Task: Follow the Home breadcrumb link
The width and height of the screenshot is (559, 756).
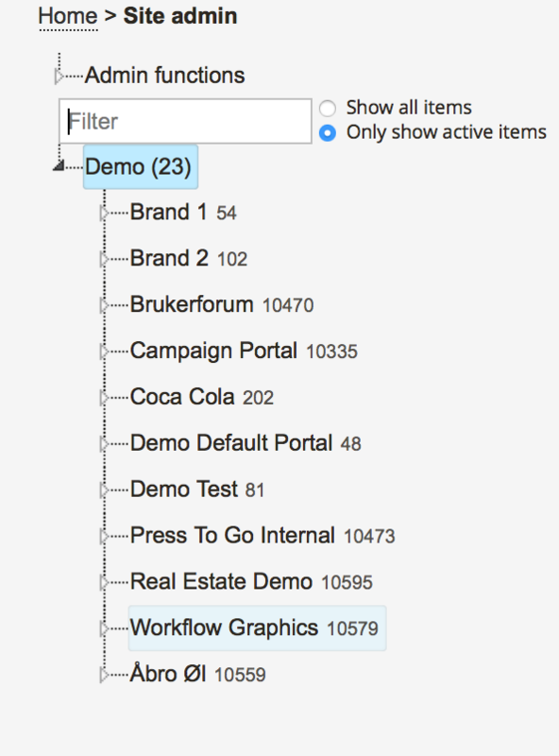Action: 68,16
